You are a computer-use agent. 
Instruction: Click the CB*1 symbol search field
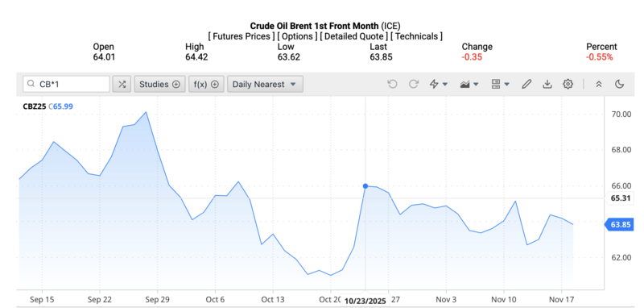(x=67, y=85)
